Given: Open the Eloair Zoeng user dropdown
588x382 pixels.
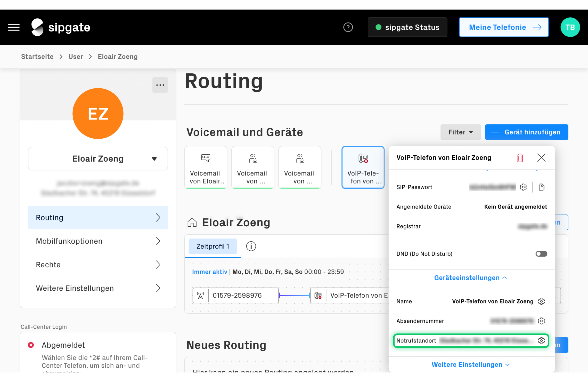Looking at the screenshot, I should tap(98, 159).
